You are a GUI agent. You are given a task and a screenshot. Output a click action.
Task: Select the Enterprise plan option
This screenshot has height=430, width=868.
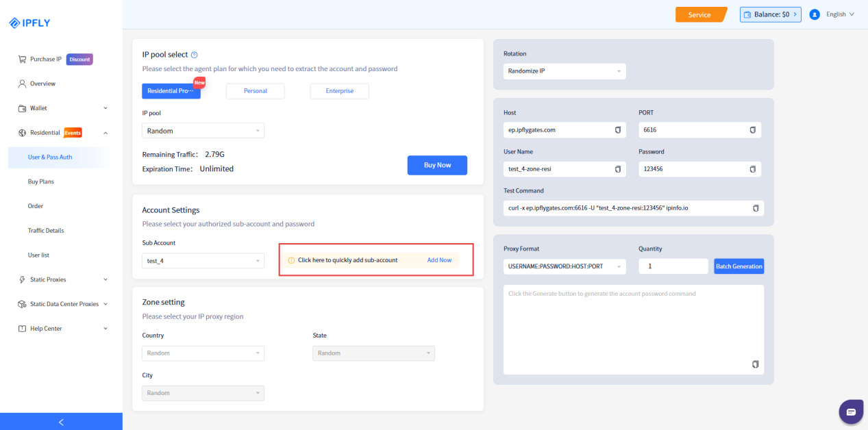(340, 91)
